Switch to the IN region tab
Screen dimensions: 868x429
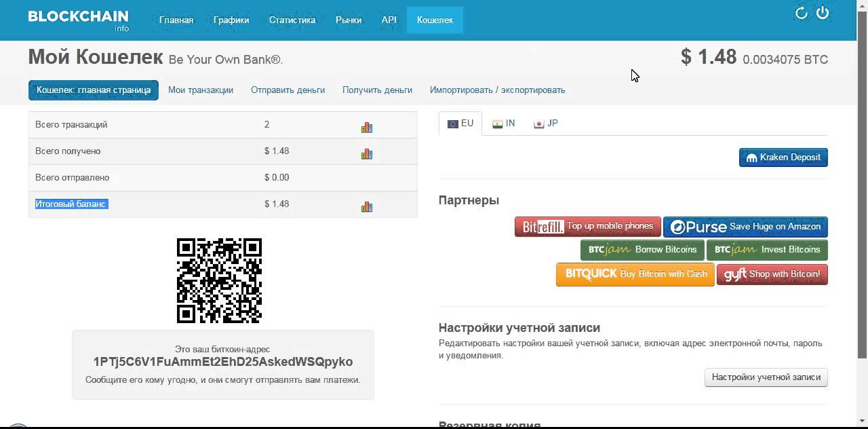coord(504,124)
